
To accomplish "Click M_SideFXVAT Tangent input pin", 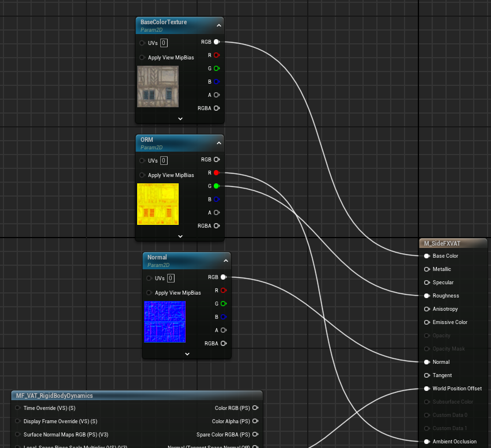I will click(427, 375).
